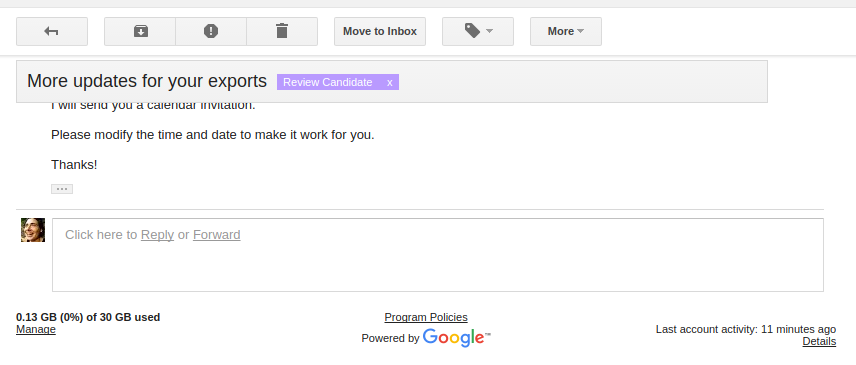Delete the email with trash icon
856x365 pixels.
pyautogui.click(x=282, y=31)
